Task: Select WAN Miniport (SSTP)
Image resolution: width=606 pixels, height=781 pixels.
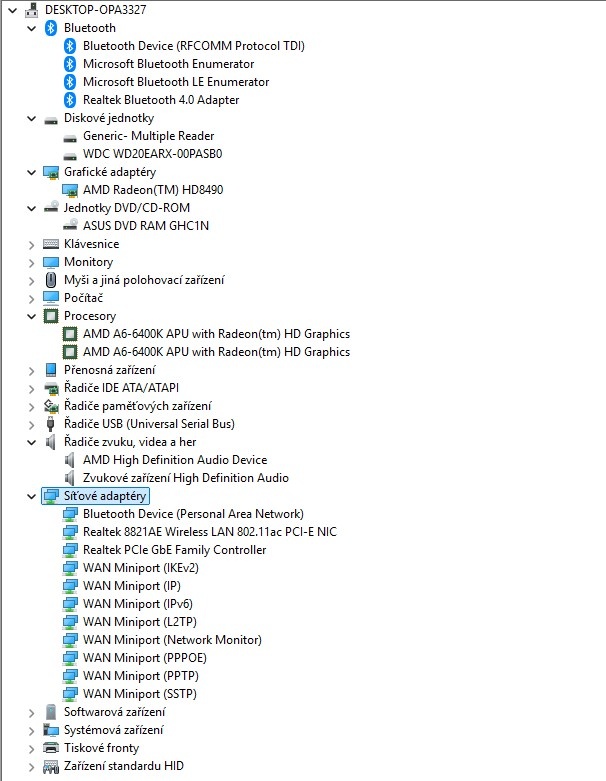Action: pyautogui.click(x=140, y=693)
